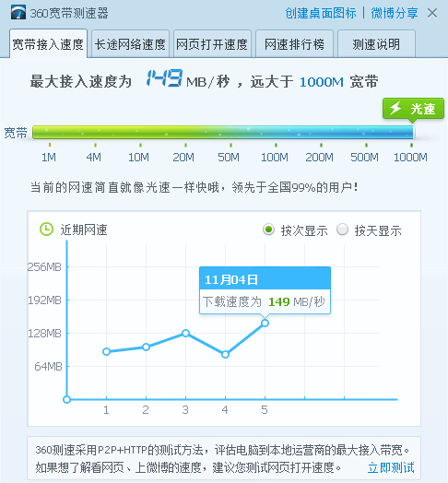The width and height of the screenshot is (448, 483).
Task: Click the chart data point for test 1
Action: [107, 351]
